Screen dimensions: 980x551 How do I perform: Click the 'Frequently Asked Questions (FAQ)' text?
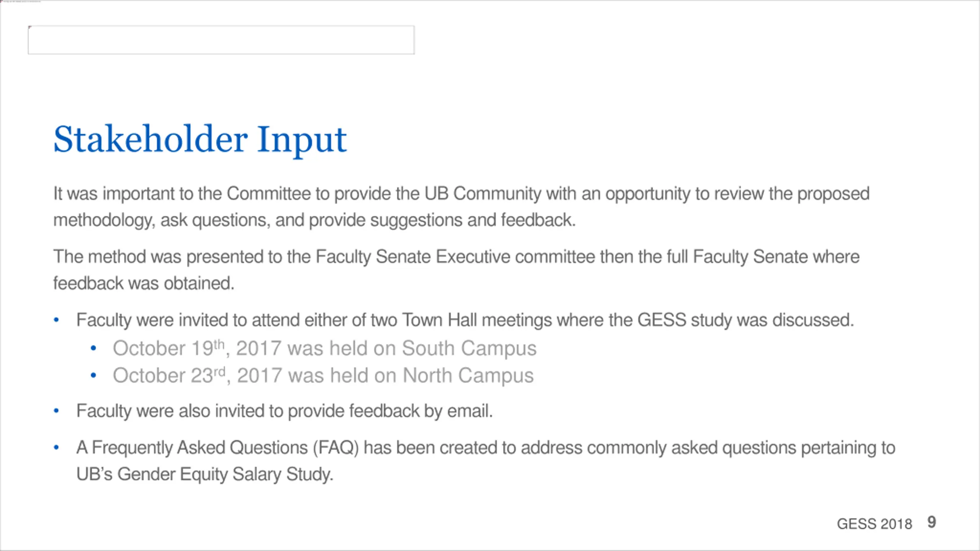pos(225,448)
